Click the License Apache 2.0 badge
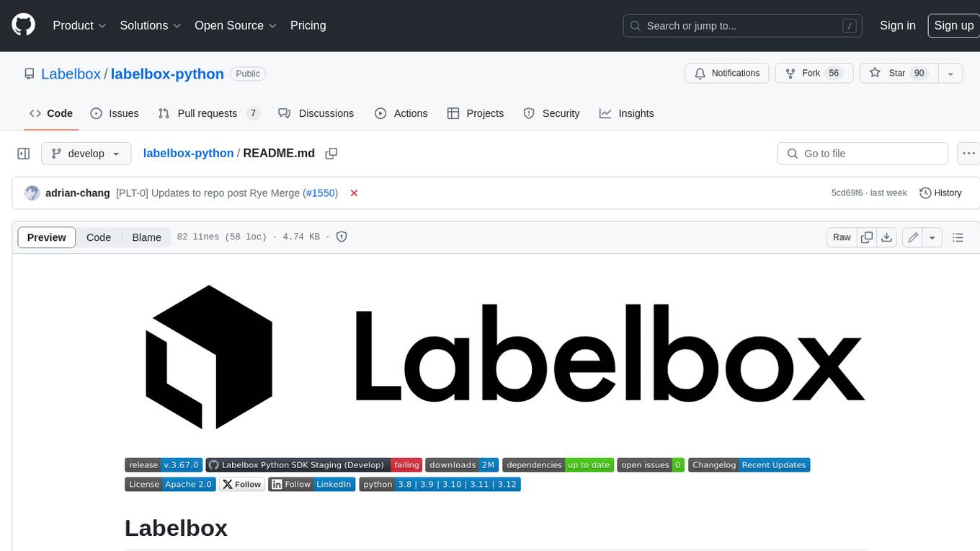980x551 pixels. pos(170,485)
